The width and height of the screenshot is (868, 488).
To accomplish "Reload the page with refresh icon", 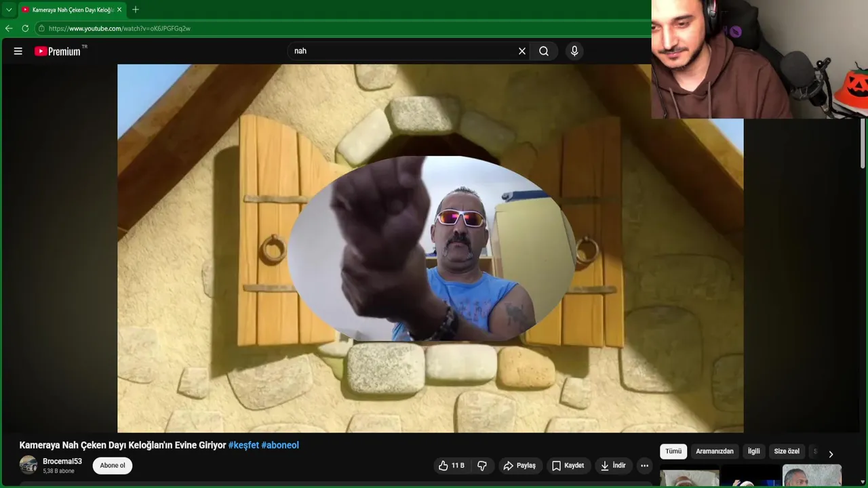I will point(25,28).
